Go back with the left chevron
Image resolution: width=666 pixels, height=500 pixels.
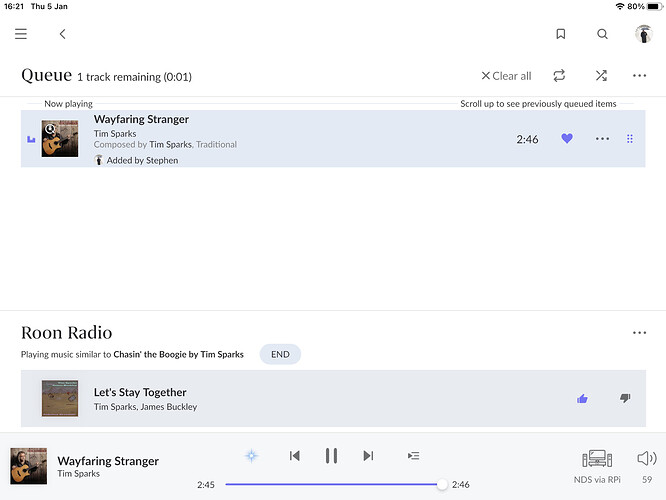pos(62,34)
